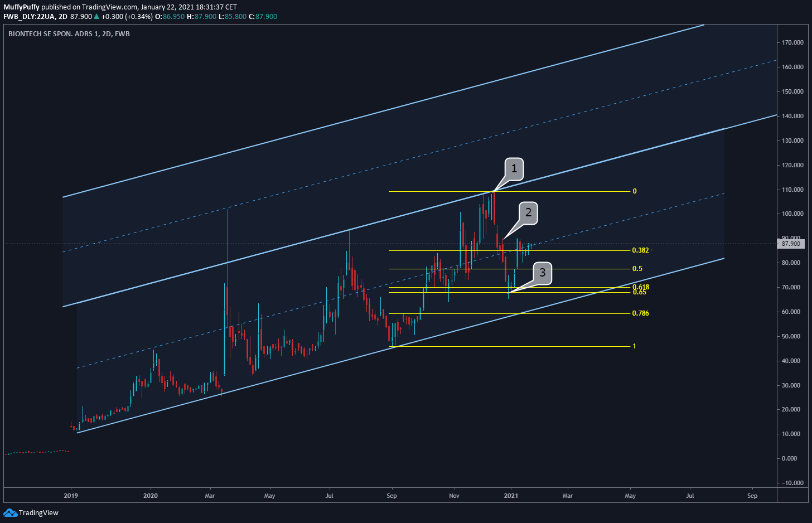
Task: Select callout label 2 on the chart
Action: tap(529, 213)
